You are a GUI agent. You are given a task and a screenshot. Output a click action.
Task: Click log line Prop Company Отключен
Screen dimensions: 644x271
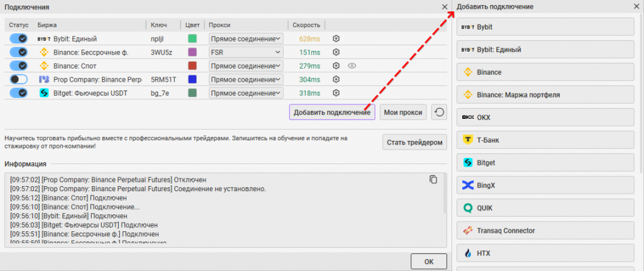108,179
